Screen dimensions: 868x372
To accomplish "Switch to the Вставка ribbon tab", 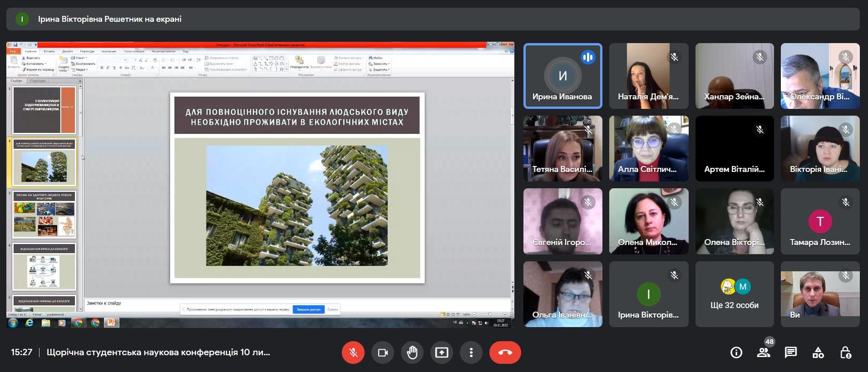I will tap(49, 51).
